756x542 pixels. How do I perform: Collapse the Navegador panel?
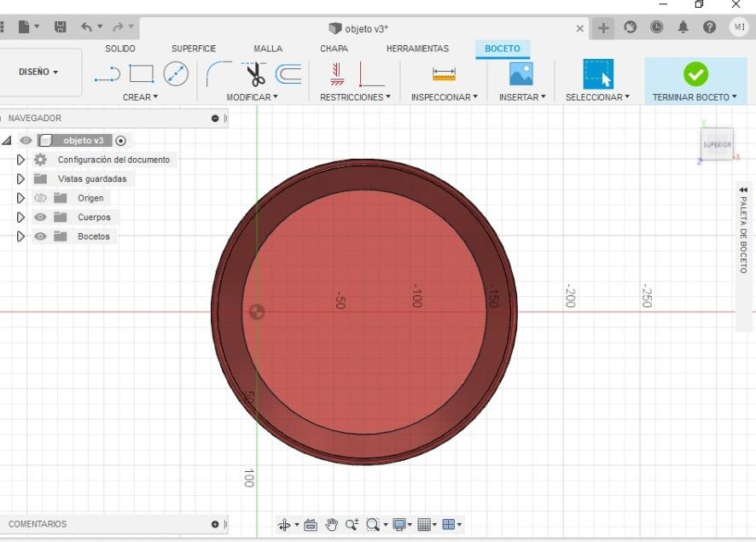pyautogui.click(x=215, y=118)
